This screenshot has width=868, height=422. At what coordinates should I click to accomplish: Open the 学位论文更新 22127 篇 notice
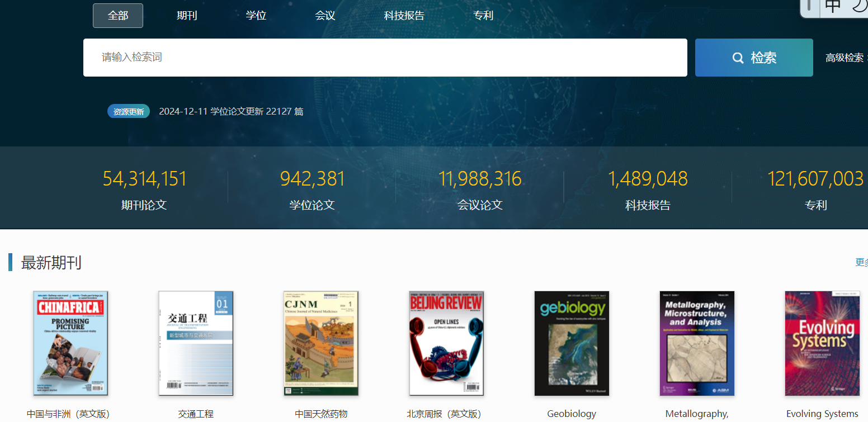click(x=231, y=111)
